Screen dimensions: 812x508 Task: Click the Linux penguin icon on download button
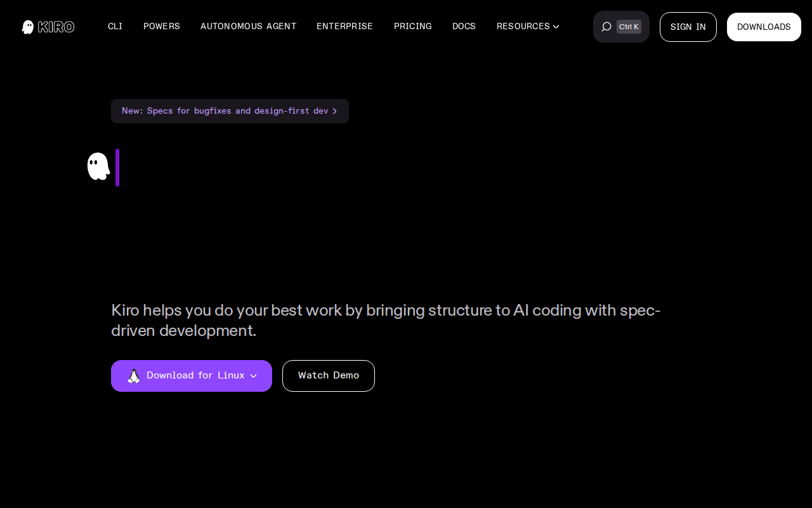pyautogui.click(x=133, y=376)
